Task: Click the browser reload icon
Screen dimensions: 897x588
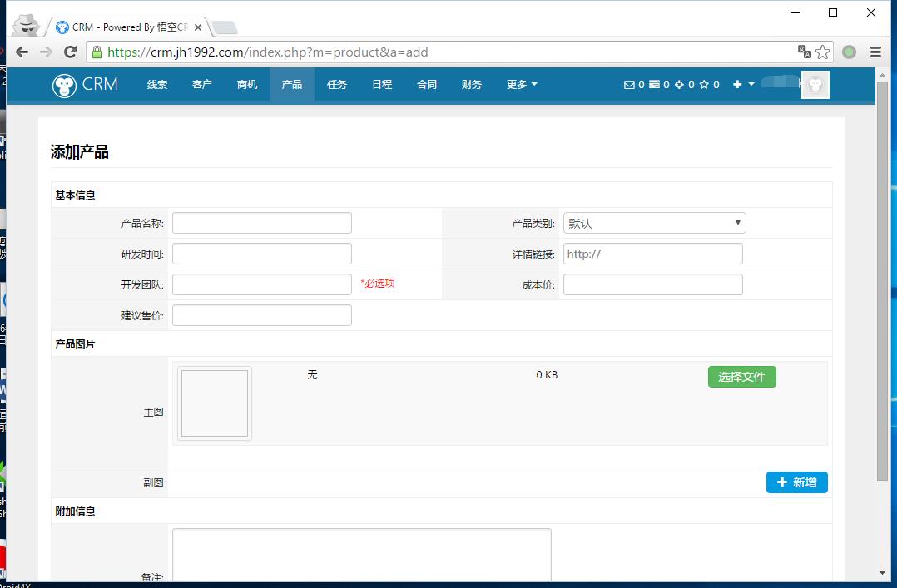Action: pyautogui.click(x=71, y=52)
